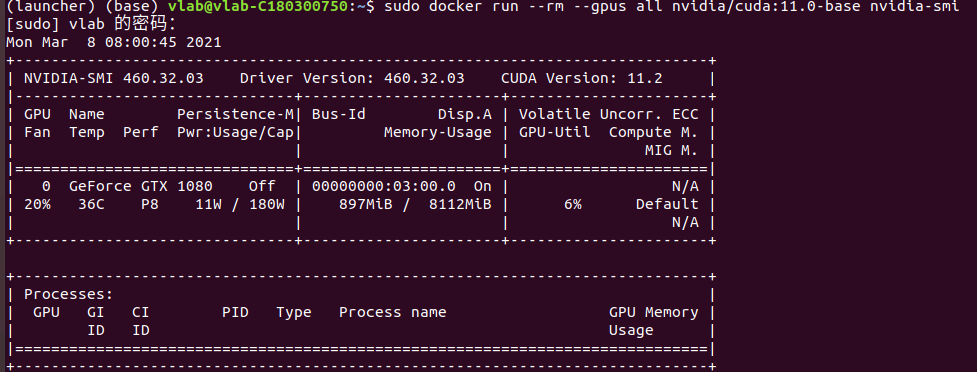Click the Processes: section heading

point(69,294)
